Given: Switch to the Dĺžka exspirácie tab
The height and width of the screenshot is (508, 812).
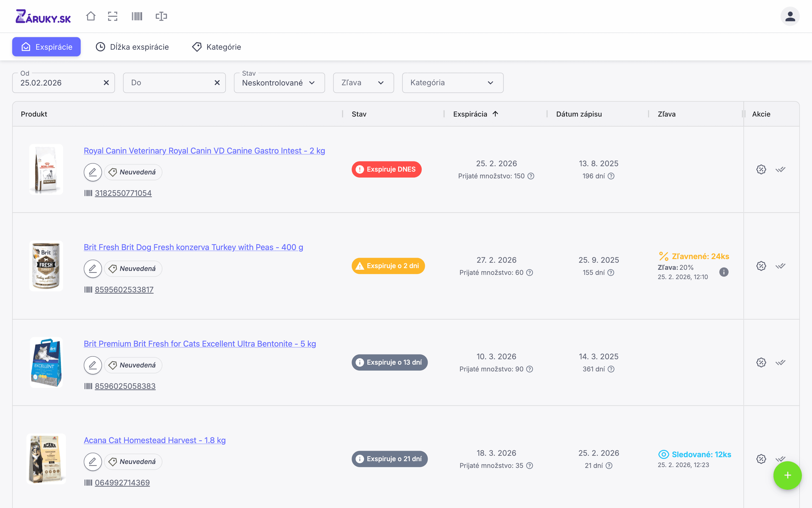Looking at the screenshot, I should click(132, 47).
